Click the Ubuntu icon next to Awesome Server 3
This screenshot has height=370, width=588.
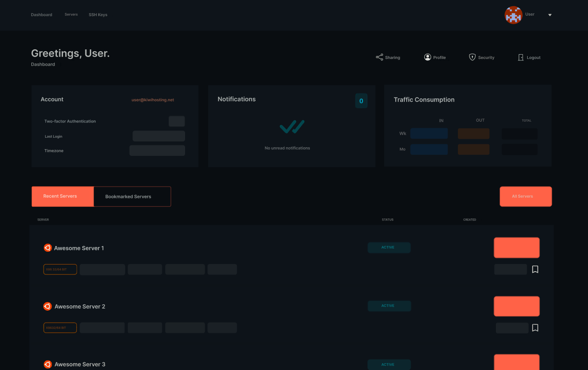click(47, 364)
